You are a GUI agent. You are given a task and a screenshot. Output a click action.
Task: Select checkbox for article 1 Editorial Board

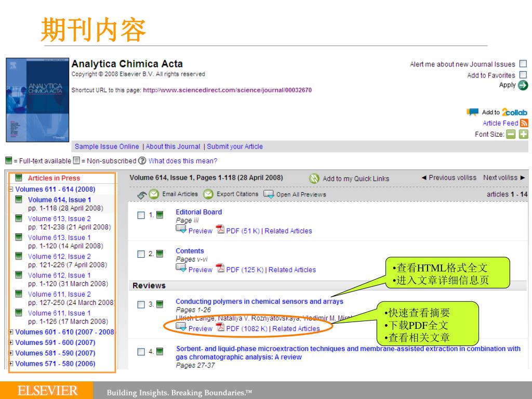[x=141, y=215]
